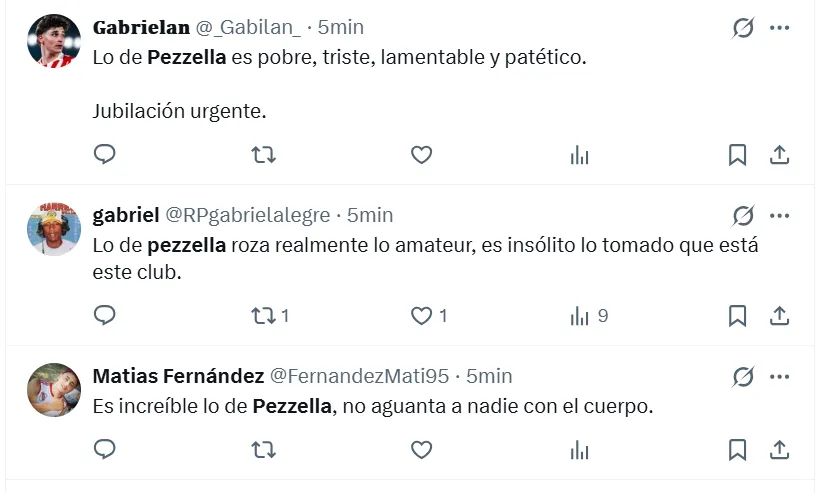Open more options for Gabrielan's tweet
The width and height of the screenshot is (826, 493).
[x=780, y=28]
